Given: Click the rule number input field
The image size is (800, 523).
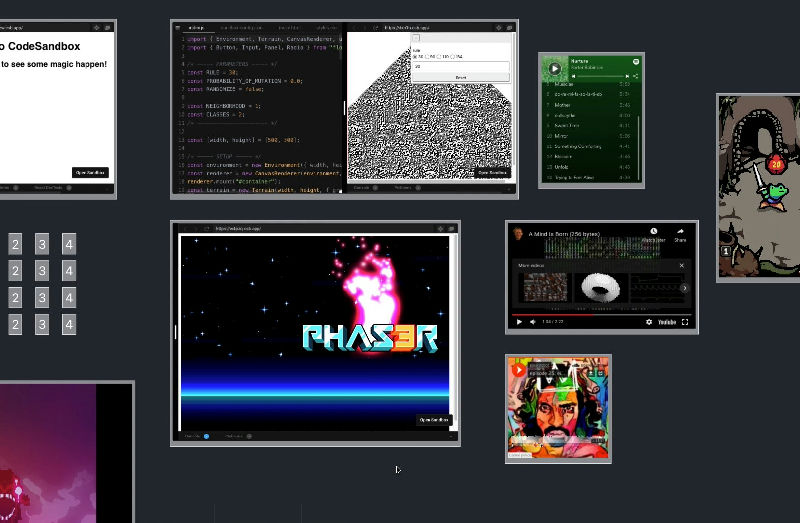Looking at the screenshot, I should [461, 66].
